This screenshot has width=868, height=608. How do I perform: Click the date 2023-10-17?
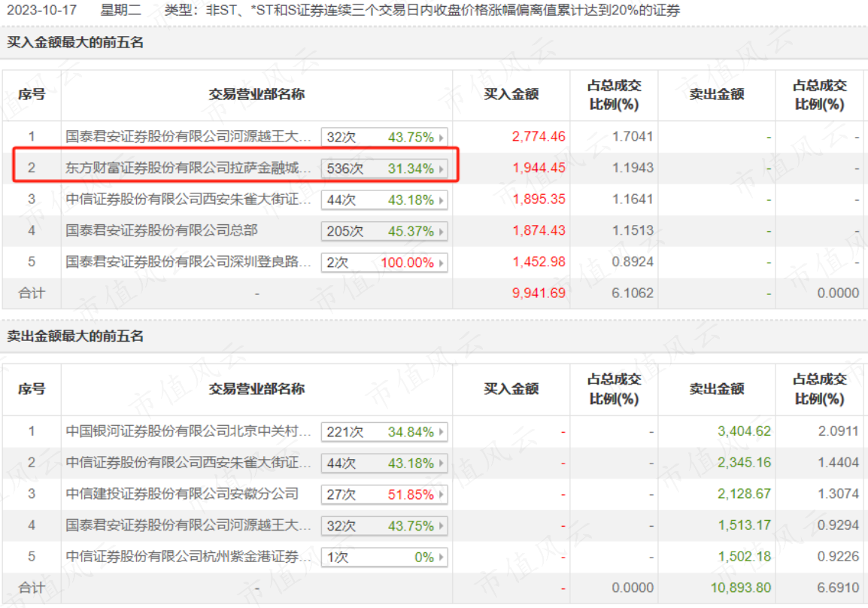coord(41,10)
